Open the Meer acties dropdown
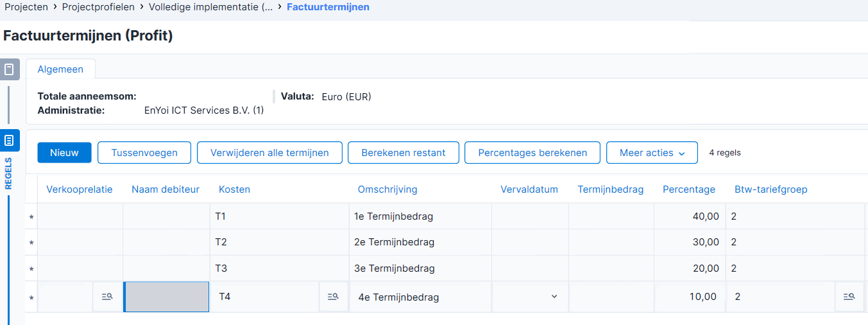Viewport: 868px width, 325px height. point(652,153)
